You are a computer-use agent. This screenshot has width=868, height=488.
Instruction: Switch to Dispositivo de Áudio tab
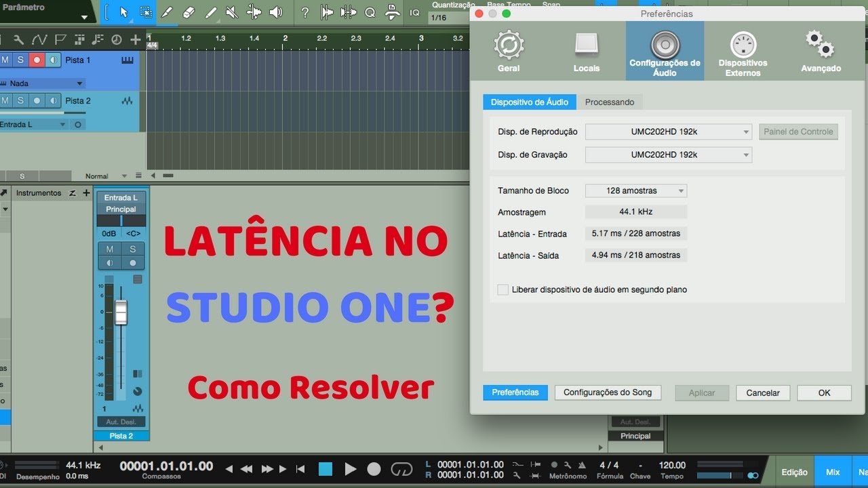coord(530,102)
